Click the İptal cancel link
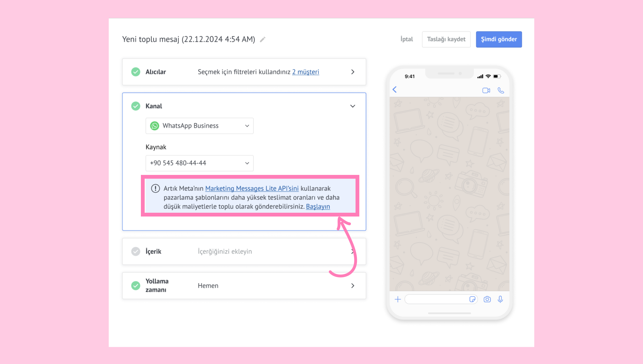This screenshot has height=364, width=643. point(407,39)
